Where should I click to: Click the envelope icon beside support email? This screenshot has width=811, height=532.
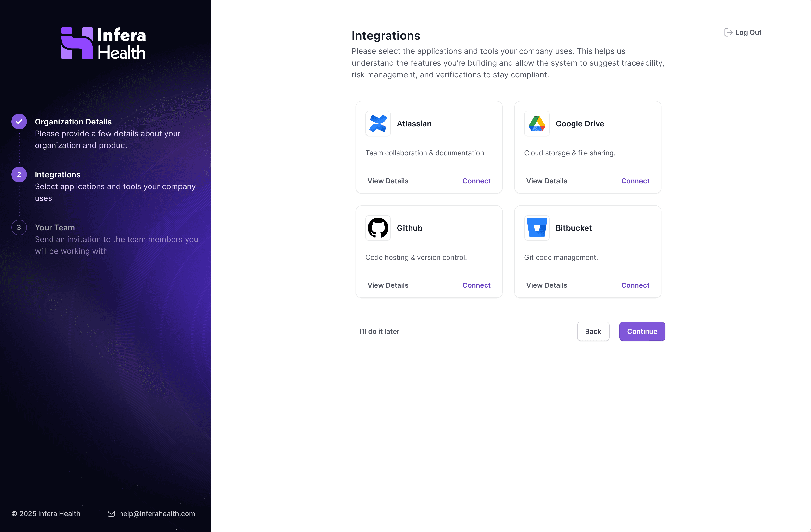pyautogui.click(x=111, y=513)
